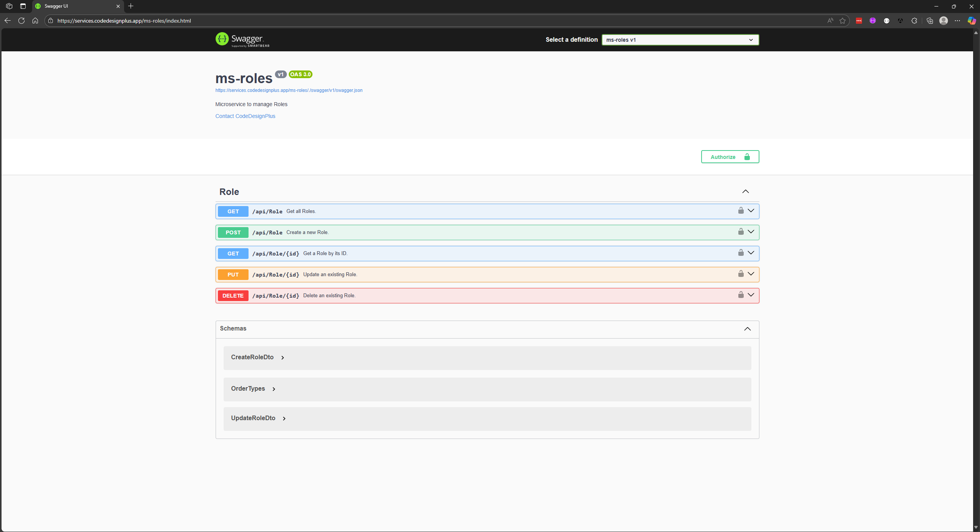Expand DELETE /api/Role/{id} operation chevron
Viewport: 980px width, 532px height.
coord(751,295)
